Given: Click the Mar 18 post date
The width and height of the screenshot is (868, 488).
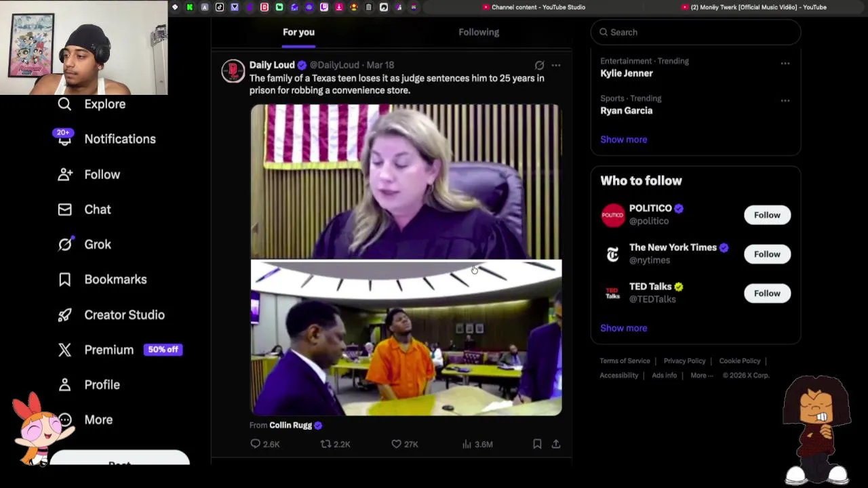Looking at the screenshot, I should (380, 65).
